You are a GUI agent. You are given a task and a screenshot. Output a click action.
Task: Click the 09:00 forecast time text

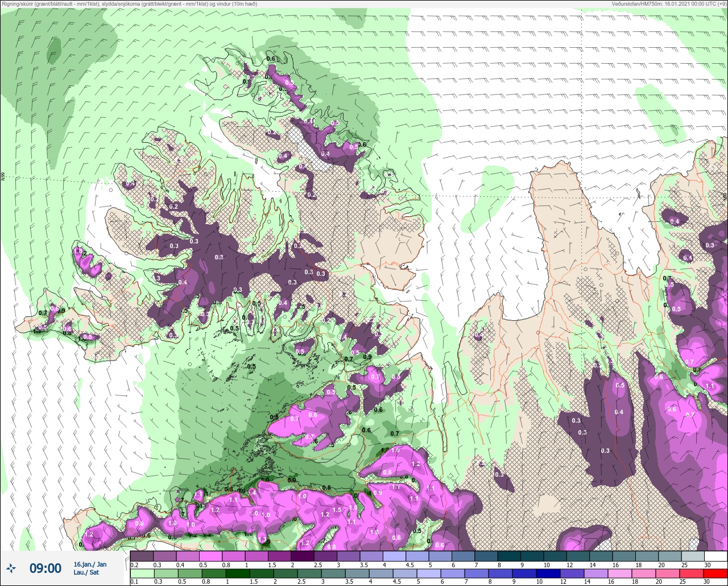coord(45,568)
